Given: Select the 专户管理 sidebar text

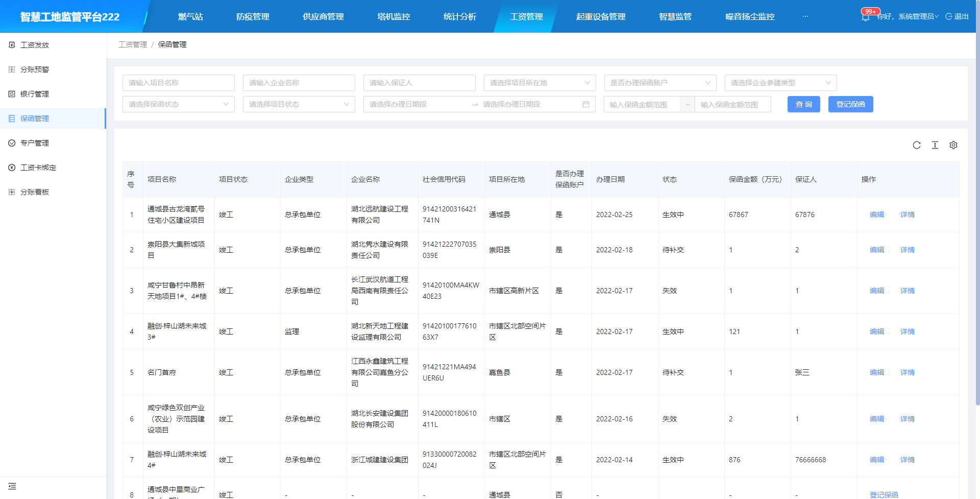Looking at the screenshot, I should [x=35, y=143].
